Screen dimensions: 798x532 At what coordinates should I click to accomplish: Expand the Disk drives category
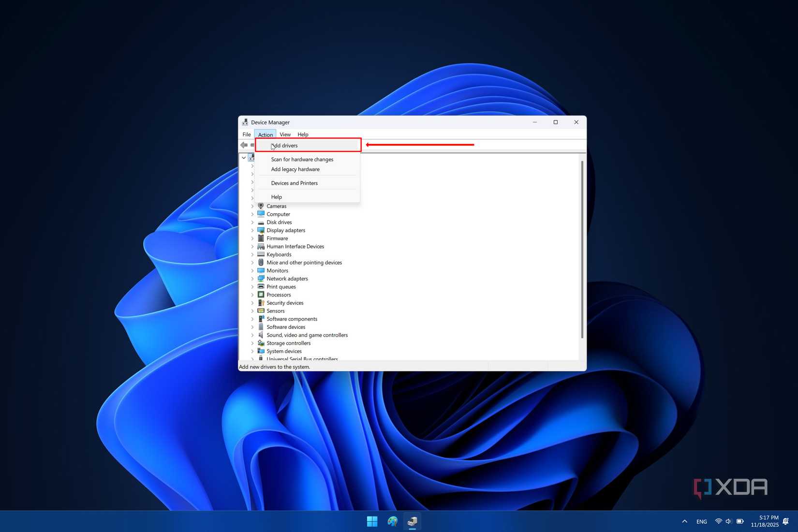tap(252, 222)
